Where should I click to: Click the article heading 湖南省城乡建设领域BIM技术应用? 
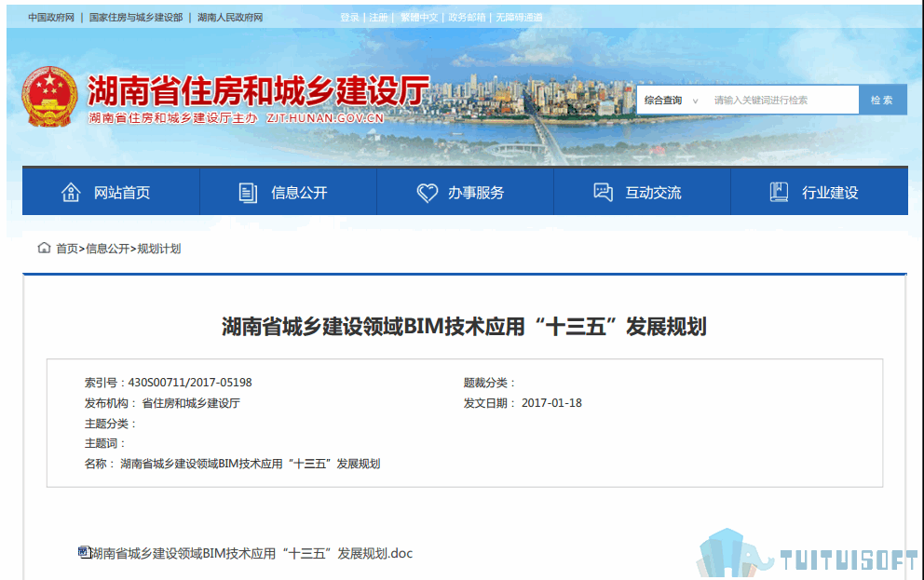coord(465,326)
